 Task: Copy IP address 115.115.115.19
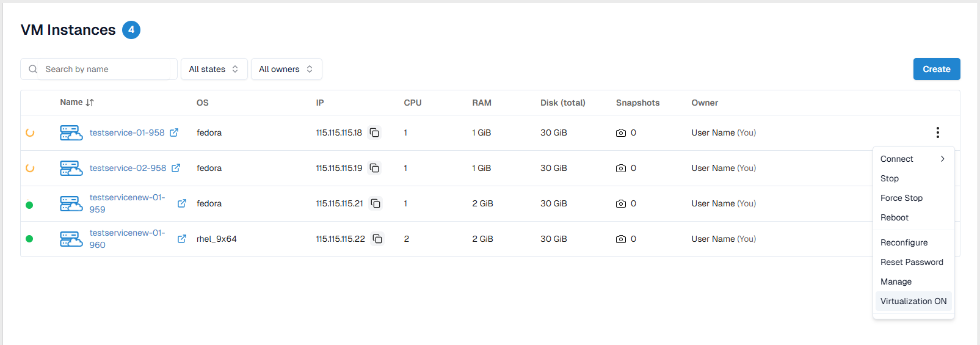pyautogui.click(x=374, y=168)
